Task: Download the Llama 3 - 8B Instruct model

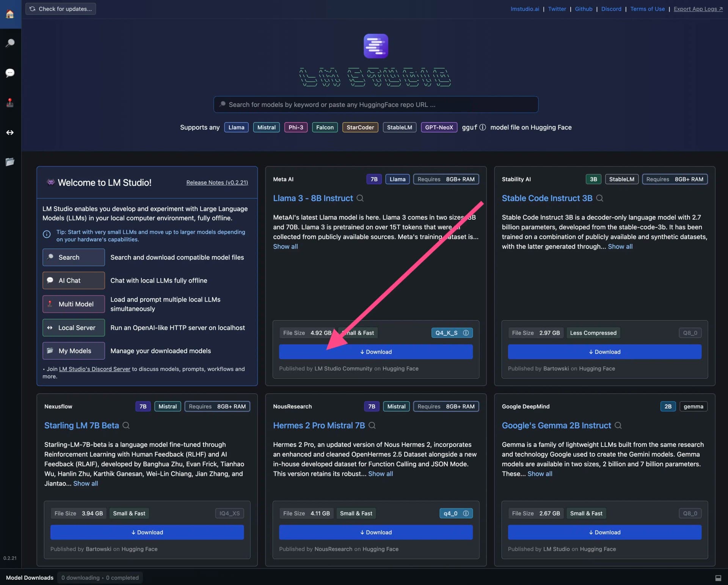Action: [376, 352]
